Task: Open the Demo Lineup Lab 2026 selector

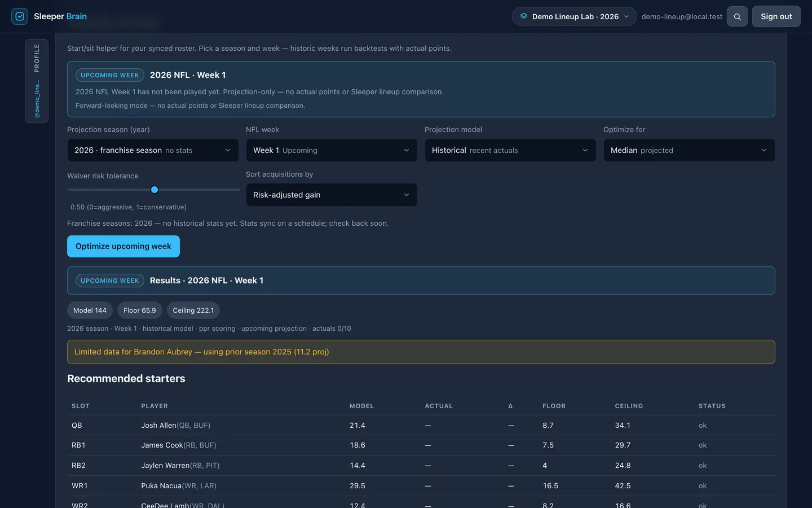Action: [574, 16]
